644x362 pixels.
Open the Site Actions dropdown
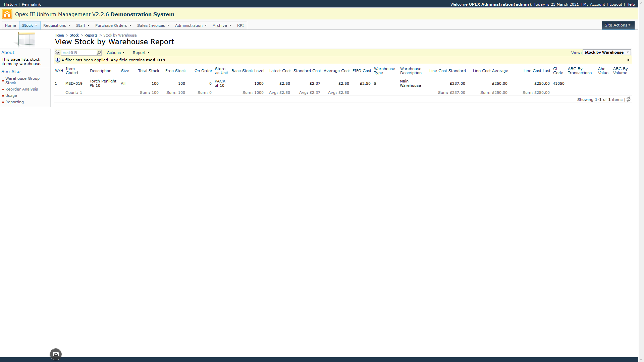click(618, 25)
